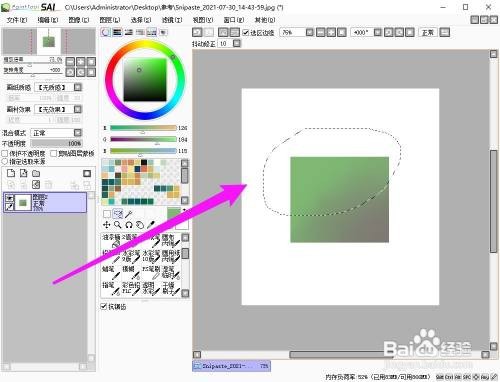Viewport: 500px width, 382px height.
Task: Open the 画纸质感 texture dropdown
Action: (x=78, y=87)
